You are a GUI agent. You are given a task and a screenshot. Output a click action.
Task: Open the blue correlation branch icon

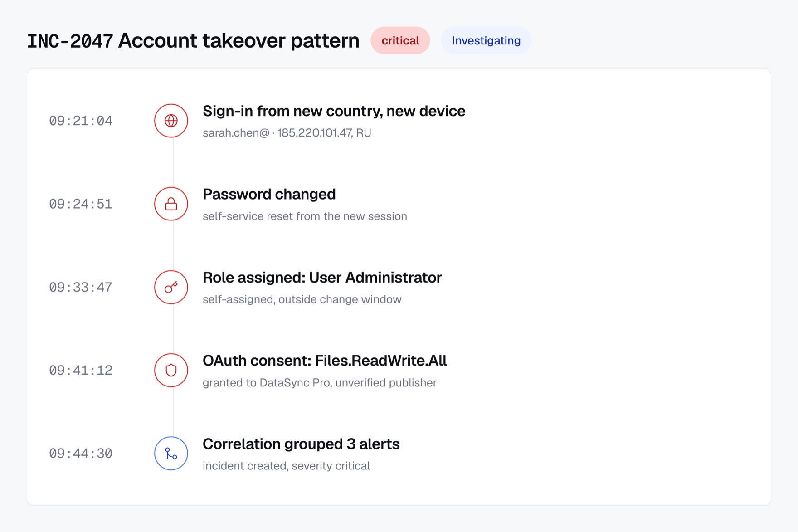pyautogui.click(x=171, y=454)
